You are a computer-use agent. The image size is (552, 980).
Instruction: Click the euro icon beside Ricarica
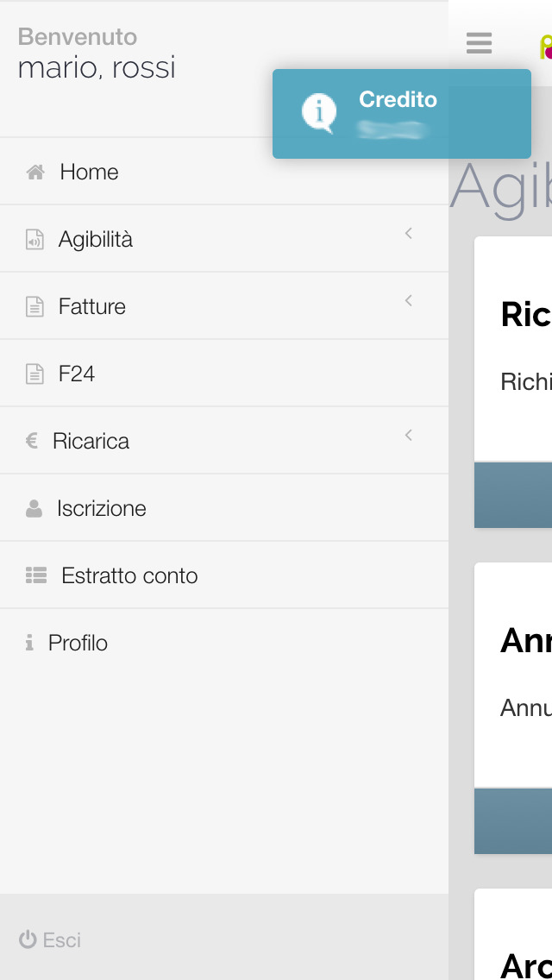coord(32,442)
